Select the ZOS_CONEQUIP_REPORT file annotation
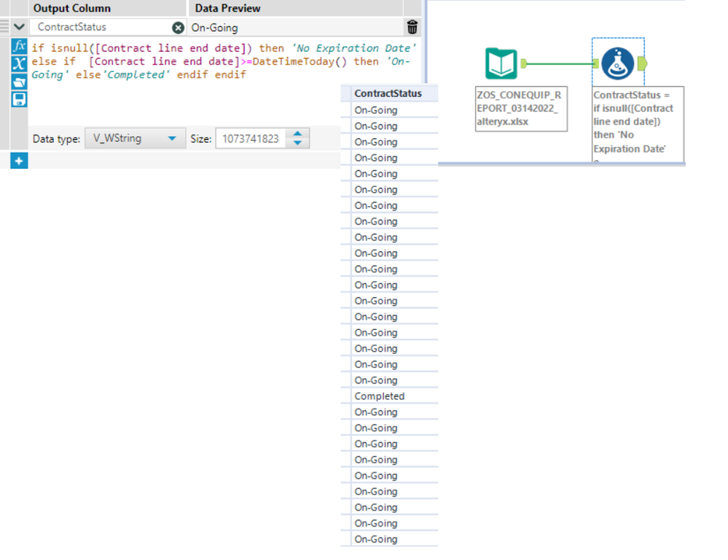This screenshot has height=560, width=728. coord(521,109)
